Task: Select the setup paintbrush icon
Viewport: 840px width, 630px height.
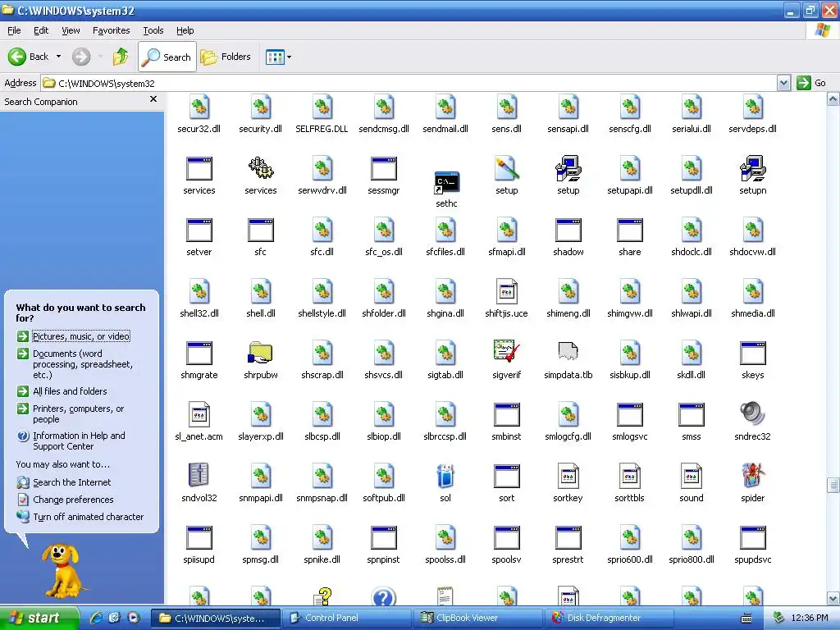Action: 507,168
